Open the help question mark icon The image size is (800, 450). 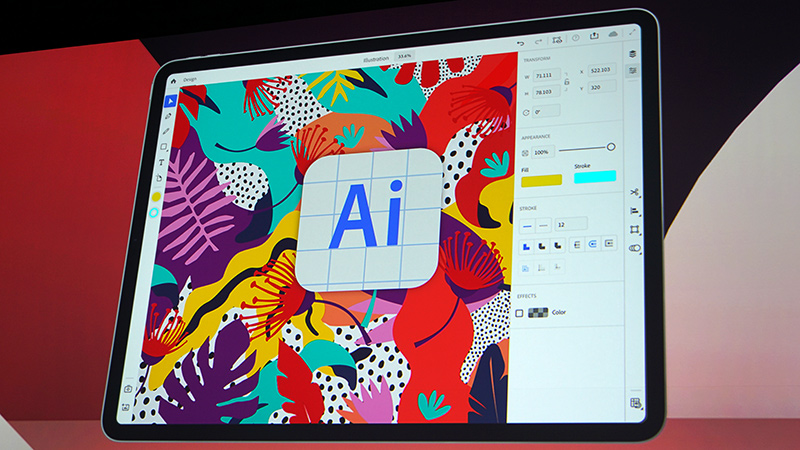coord(576,38)
